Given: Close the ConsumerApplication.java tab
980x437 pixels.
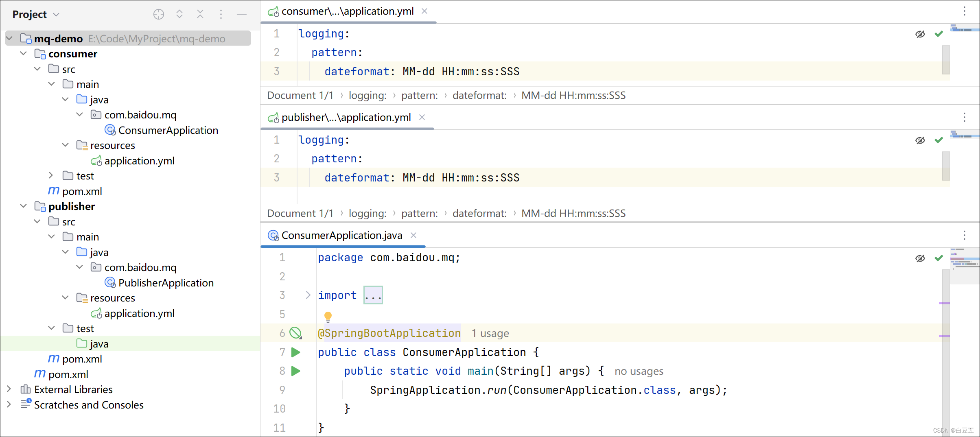Looking at the screenshot, I should pyautogui.click(x=413, y=235).
